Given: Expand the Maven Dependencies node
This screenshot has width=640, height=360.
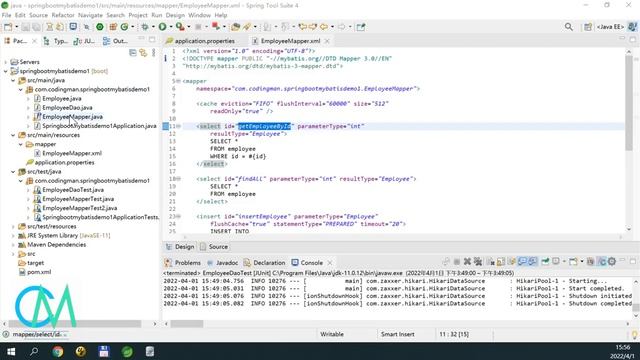Looking at the screenshot, I should point(13,245).
